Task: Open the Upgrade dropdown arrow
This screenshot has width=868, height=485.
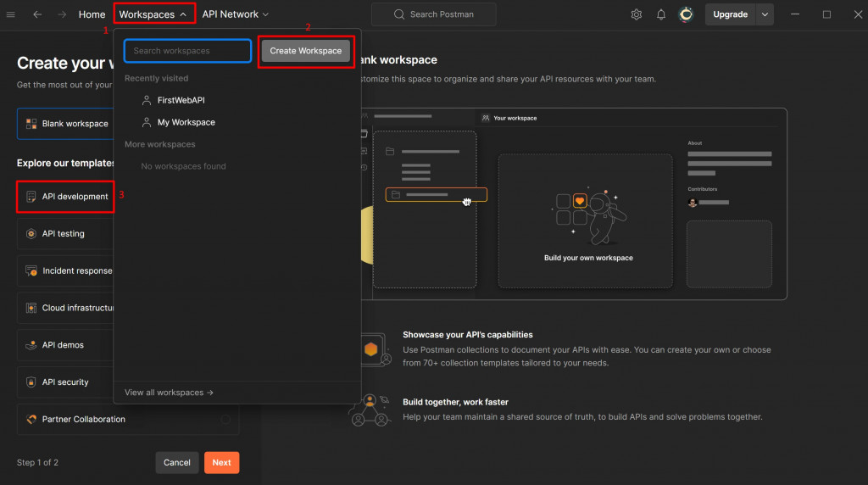Action: click(x=765, y=14)
